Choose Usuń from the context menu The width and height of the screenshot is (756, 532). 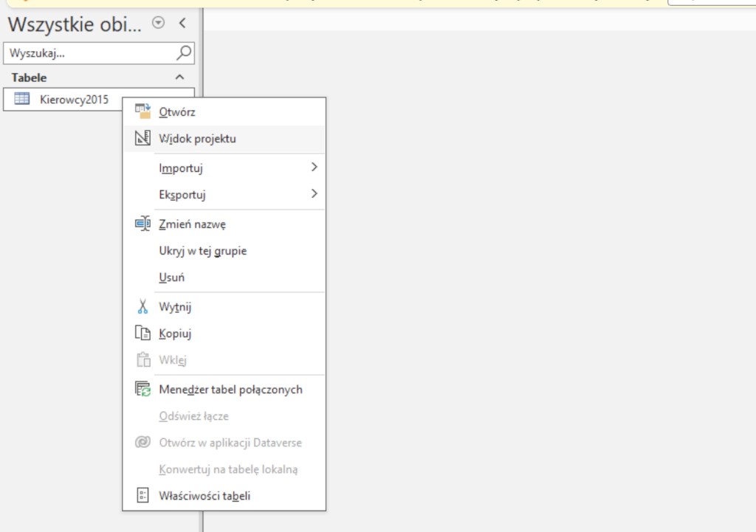pyautogui.click(x=171, y=277)
